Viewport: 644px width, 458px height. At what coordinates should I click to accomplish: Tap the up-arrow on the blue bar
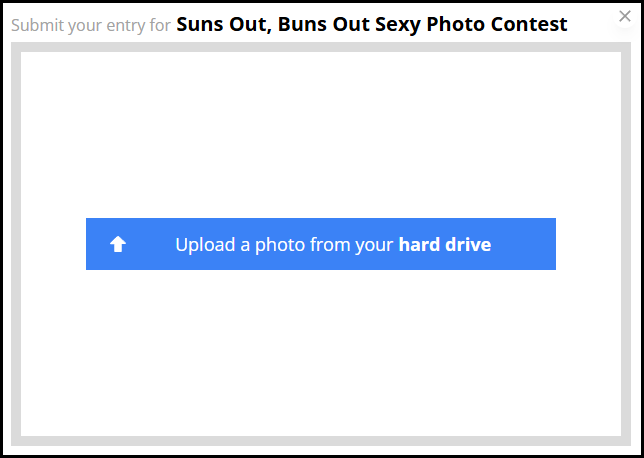pos(118,244)
